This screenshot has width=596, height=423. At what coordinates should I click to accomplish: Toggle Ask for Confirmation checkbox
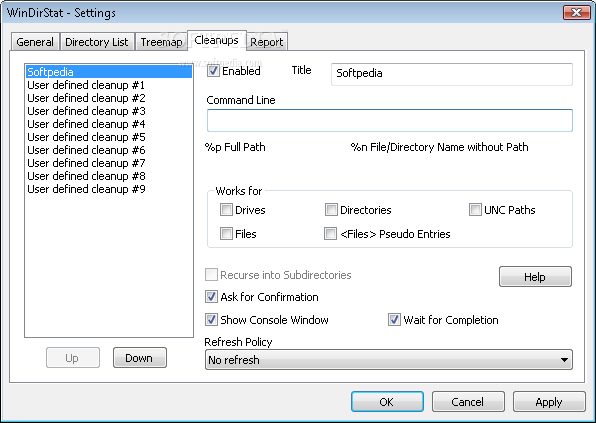tap(211, 297)
